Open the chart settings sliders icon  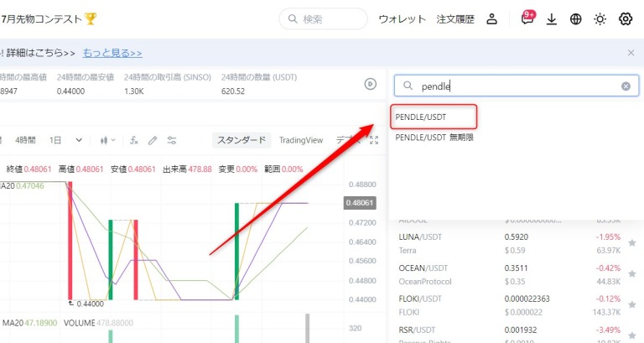click(x=172, y=141)
